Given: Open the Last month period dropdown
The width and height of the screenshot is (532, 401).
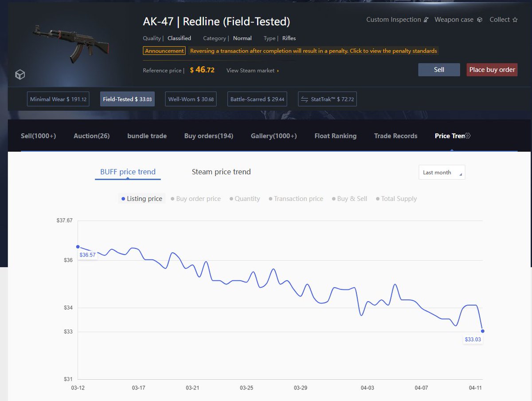Looking at the screenshot, I should 442,173.
